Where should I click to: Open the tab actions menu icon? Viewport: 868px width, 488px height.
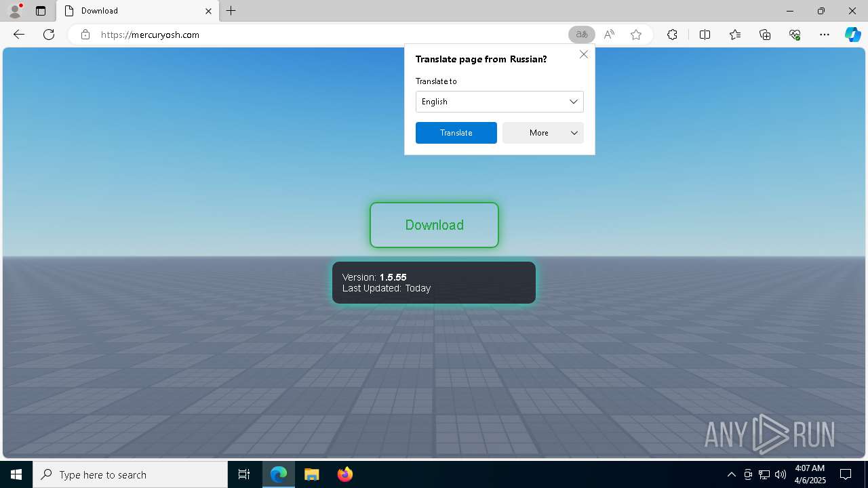41,11
